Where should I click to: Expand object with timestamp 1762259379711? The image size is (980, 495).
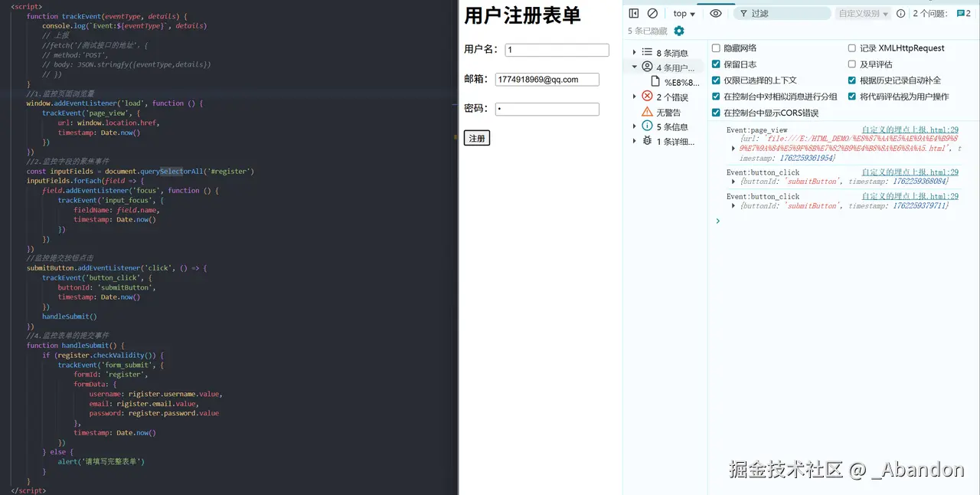[735, 205]
